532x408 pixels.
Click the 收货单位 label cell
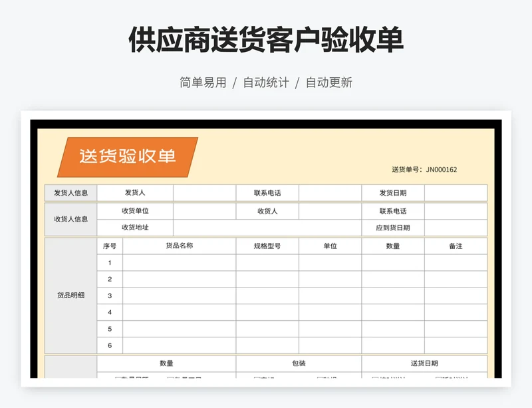135,211
